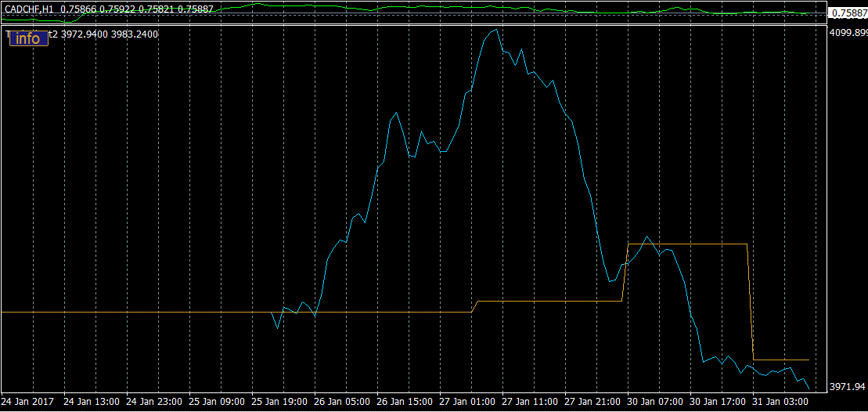Select the 26 Jan 15:00 time label
This screenshot has width=868, height=412.
pyautogui.click(x=405, y=401)
